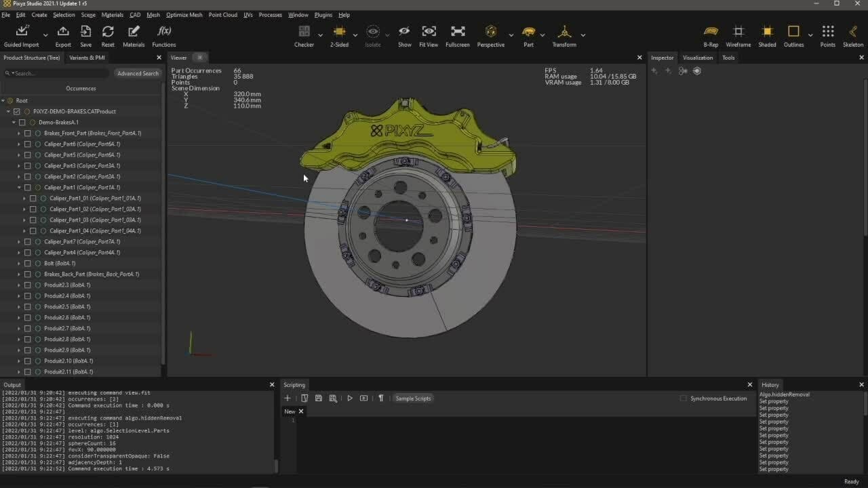The image size is (868, 488).
Task: Toggle Outlines display mode
Action: coord(793,31)
